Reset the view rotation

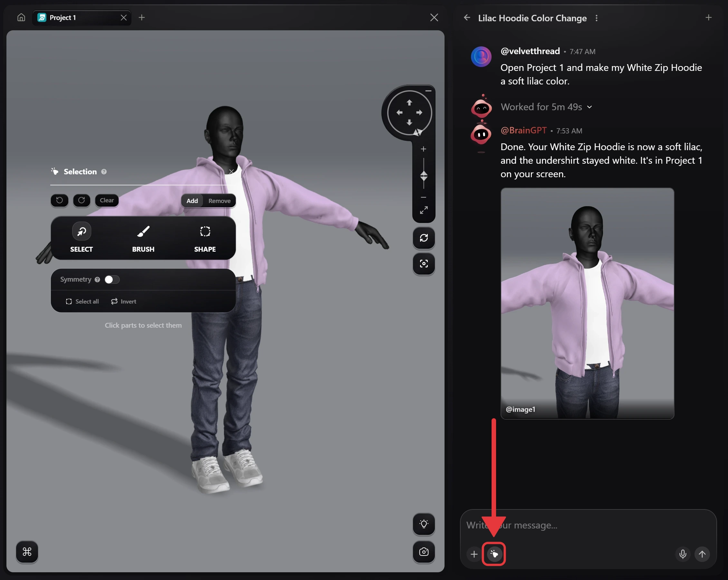424,238
